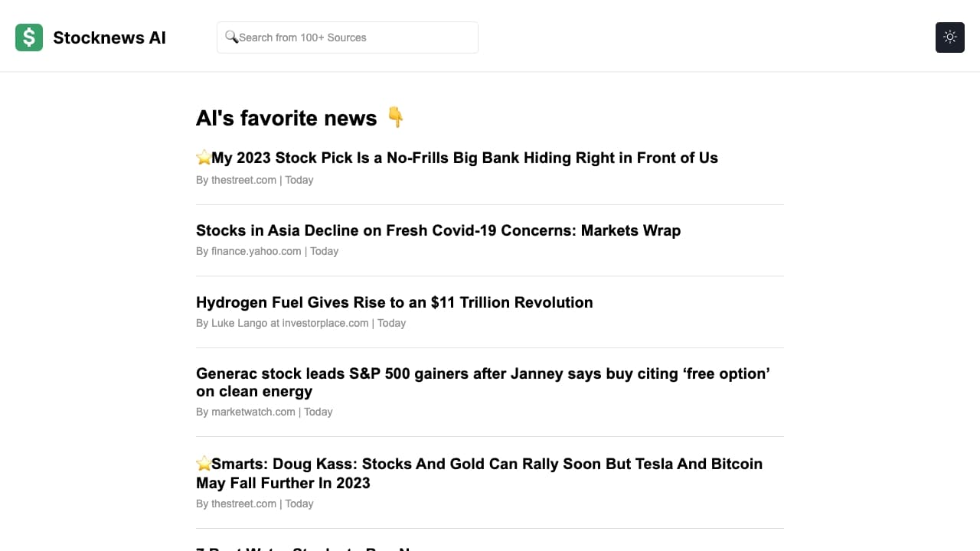Click the star icon beside the 2023 Stock Pick headline

(x=204, y=157)
